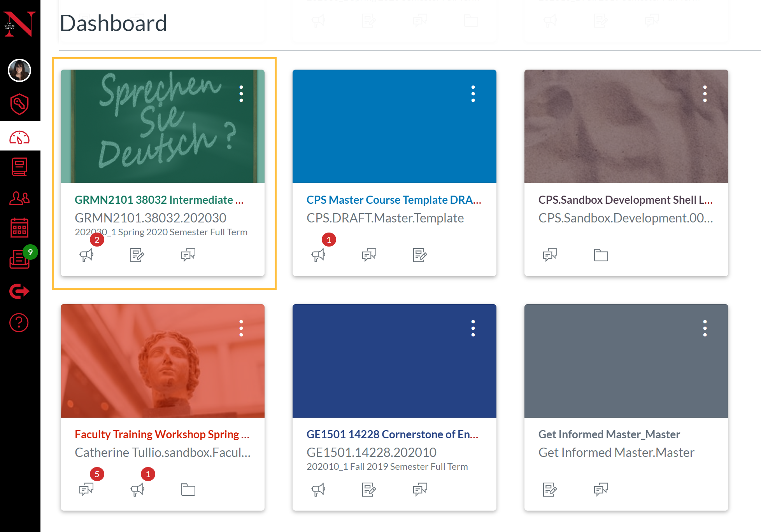Open files folder for CPS.Sandbox Development Shell
The height and width of the screenshot is (532, 761).
(600, 255)
